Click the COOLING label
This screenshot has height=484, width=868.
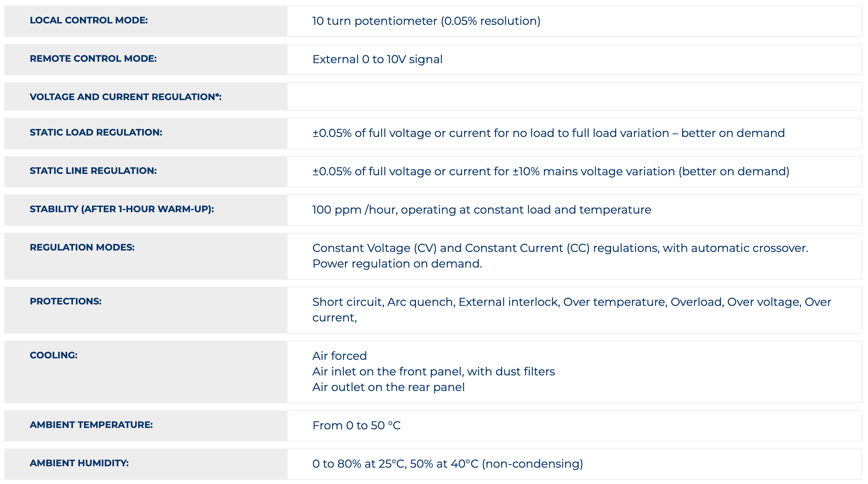click(x=54, y=356)
